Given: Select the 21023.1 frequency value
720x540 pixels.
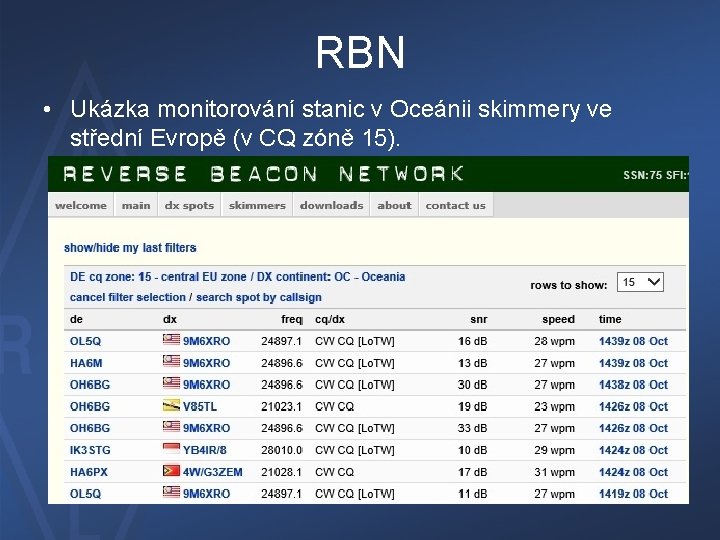Looking at the screenshot, I should (281, 406).
